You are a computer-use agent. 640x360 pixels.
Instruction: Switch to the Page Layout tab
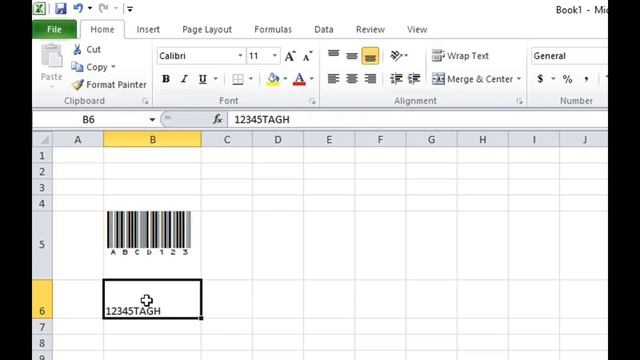coord(207,29)
